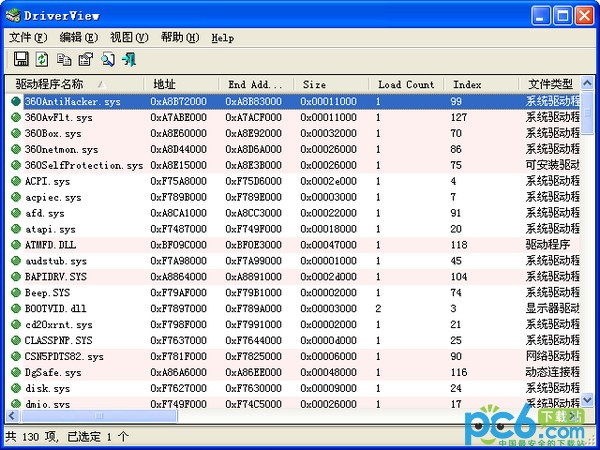The image size is (600, 450).
Task: Open the 文件(F) menu
Action: pos(28,38)
